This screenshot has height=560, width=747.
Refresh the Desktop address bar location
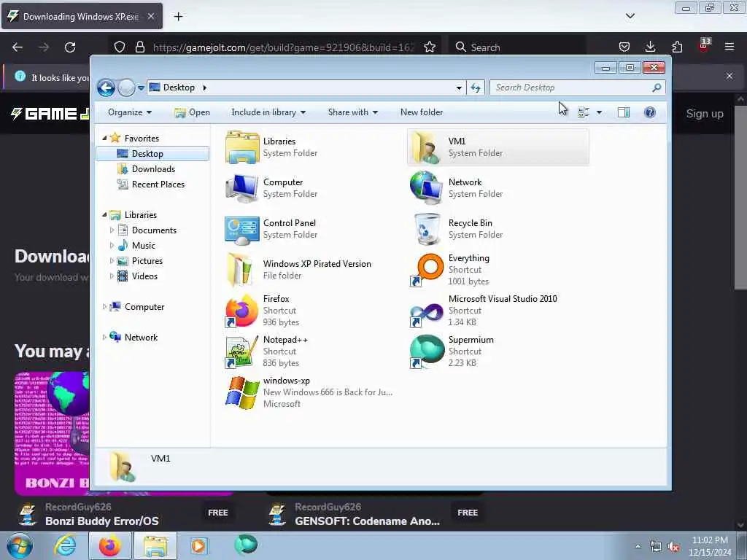click(x=476, y=87)
